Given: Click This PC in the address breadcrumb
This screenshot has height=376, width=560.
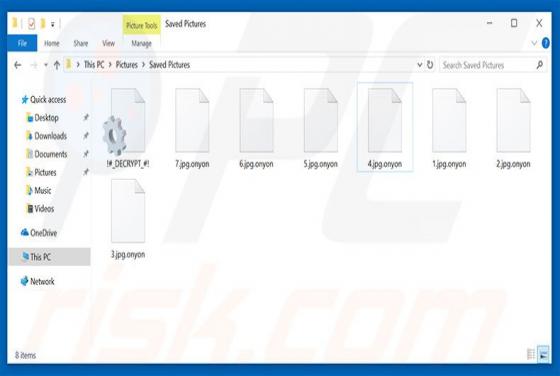Looking at the screenshot, I should (x=94, y=65).
